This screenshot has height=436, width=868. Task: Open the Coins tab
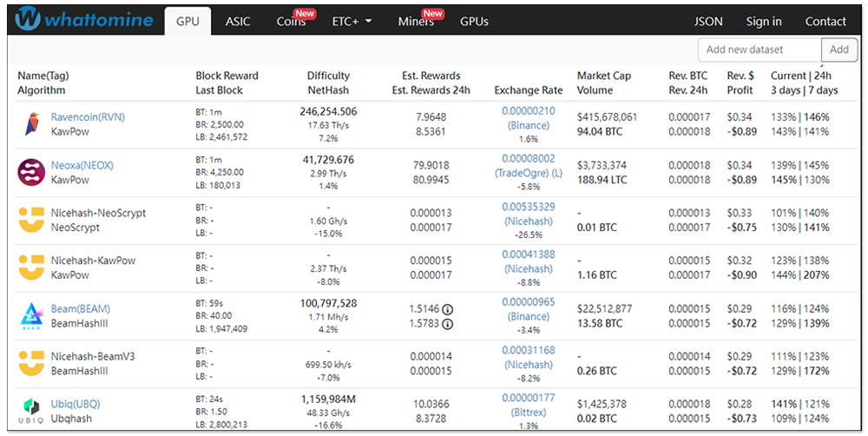[292, 22]
